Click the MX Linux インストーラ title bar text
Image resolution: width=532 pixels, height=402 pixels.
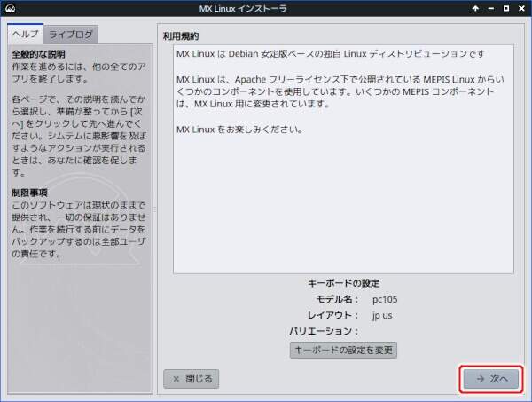[265, 8]
